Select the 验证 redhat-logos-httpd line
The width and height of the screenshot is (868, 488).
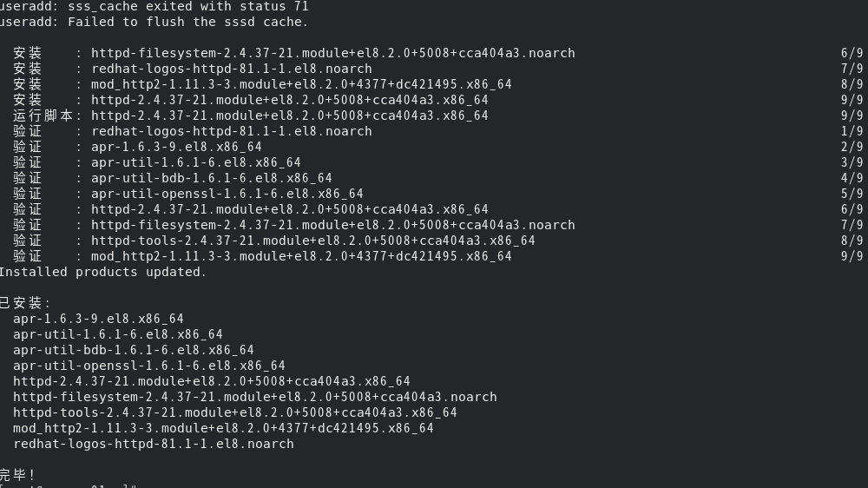pos(231,131)
